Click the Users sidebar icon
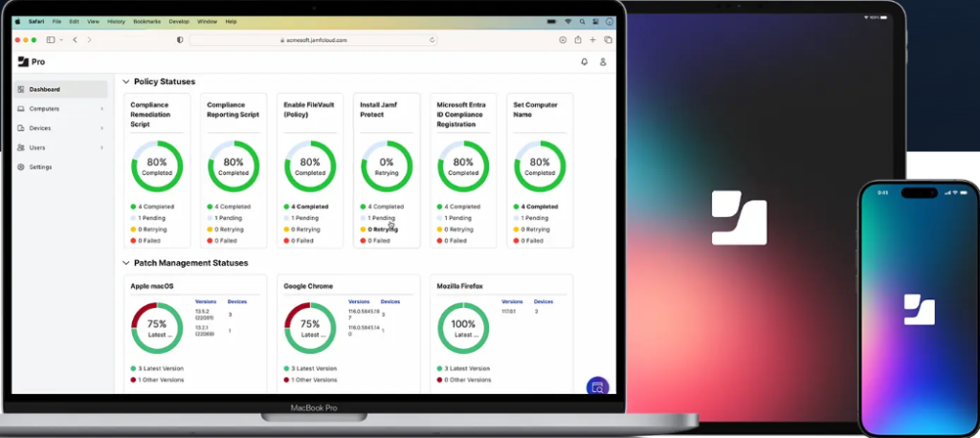Image resolution: width=980 pixels, height=438 pixels. (21, 147)
